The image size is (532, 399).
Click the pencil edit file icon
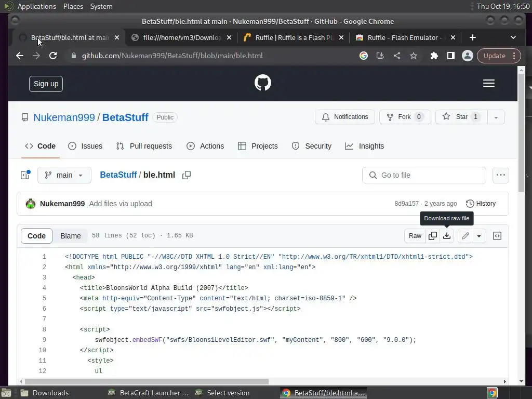465,236
